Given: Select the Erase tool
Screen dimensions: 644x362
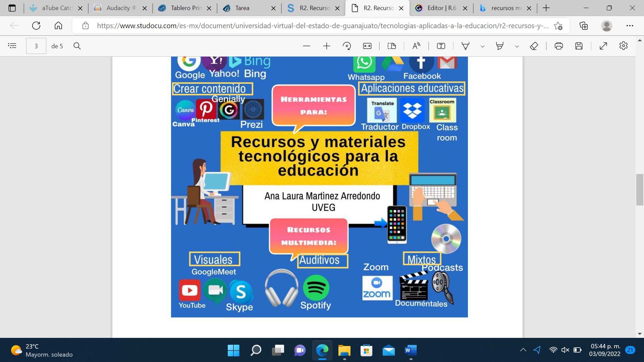Looking at the screenshot, I should pos(534,46).
